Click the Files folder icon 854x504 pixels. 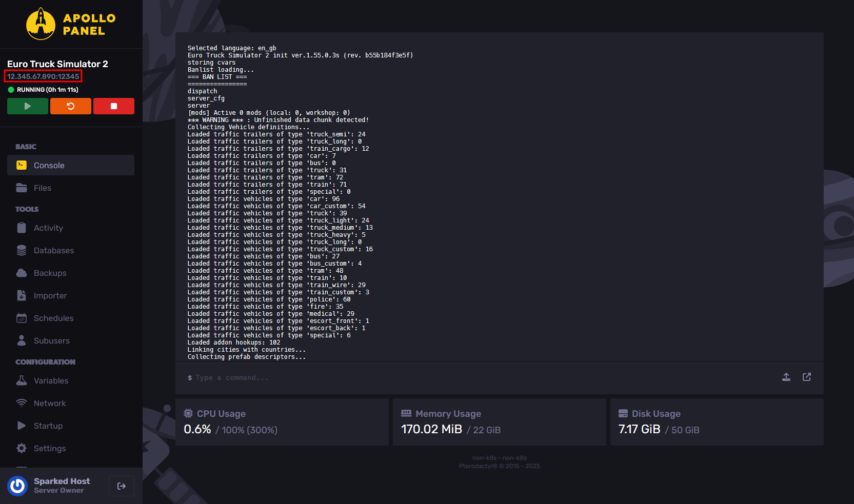click(22, 188)
